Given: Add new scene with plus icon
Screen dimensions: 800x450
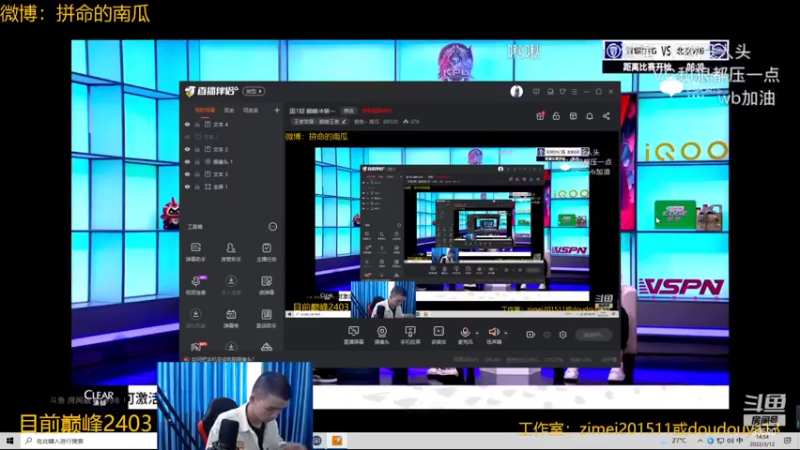Looking at the screenshot, I should pos(277,110).
